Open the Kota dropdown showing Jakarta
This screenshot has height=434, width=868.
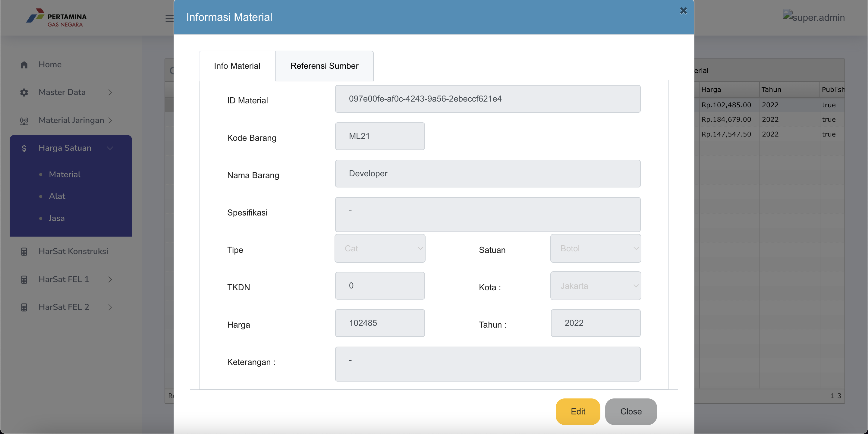pos(596,286)
